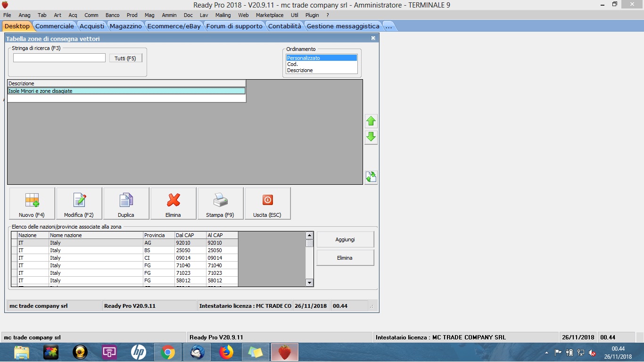Screen dimensions: 644x362
Task: Select the AG province cell
Action: (159, 243)
